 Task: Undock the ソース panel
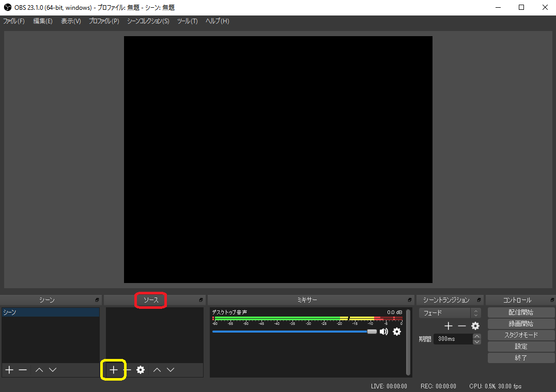click(201, 300)
